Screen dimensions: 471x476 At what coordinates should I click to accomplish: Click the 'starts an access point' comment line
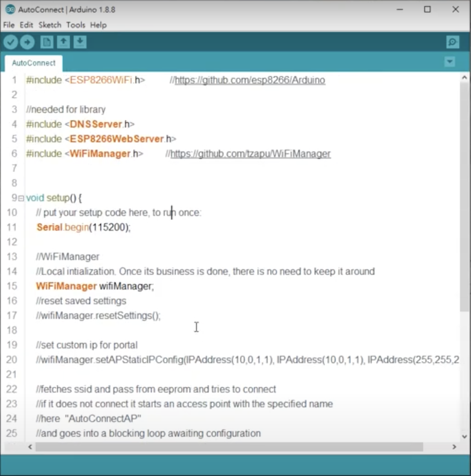point(184,404)
